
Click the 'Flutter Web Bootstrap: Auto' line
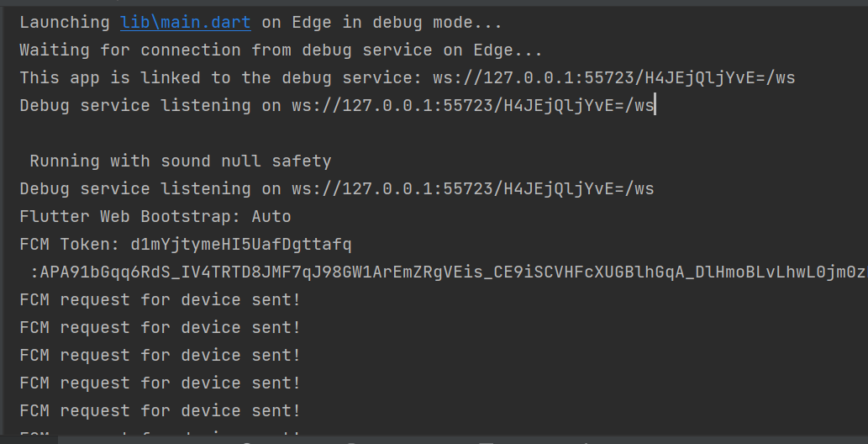pos(155,217)
